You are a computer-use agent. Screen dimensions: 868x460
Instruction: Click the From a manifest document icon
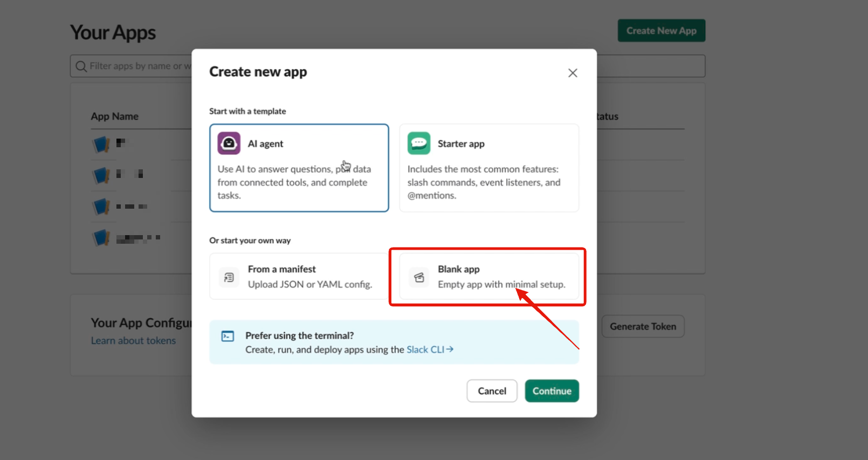tap(229, 277)
